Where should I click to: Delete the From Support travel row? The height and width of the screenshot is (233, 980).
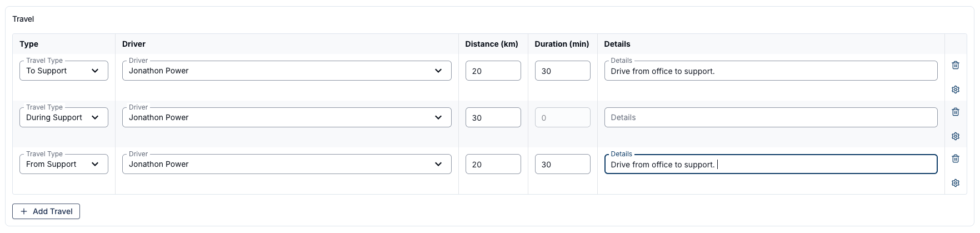point(955,158)
